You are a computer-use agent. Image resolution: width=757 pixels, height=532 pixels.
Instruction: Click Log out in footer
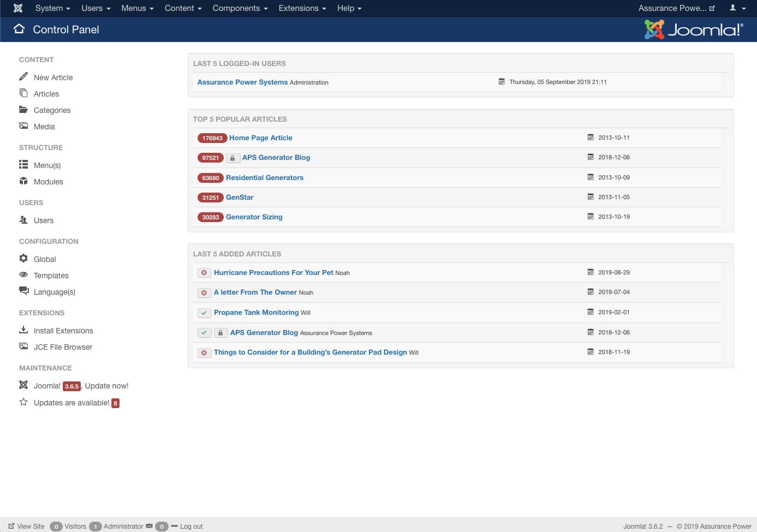tap(187, 526)
